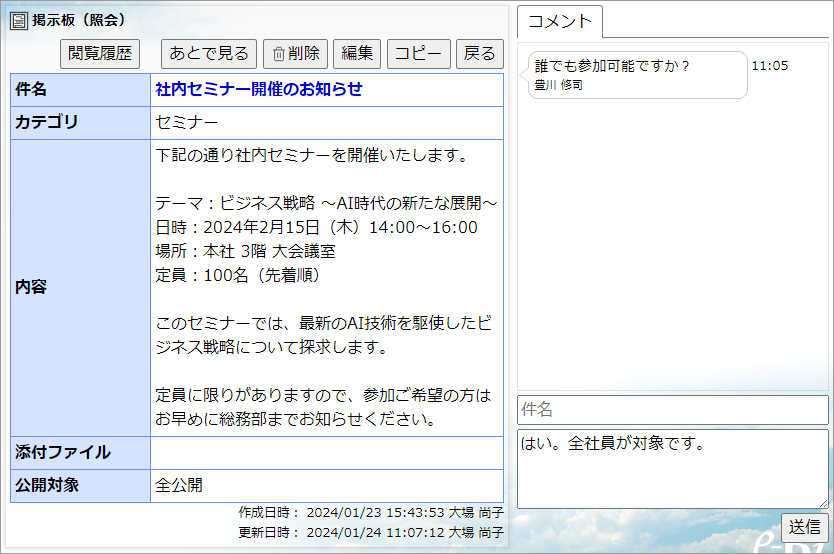This screenshot has height=554, width=834.
Task: Click the テーマ：ビジネス戦略 line
Action: click(x=326, y=203)
